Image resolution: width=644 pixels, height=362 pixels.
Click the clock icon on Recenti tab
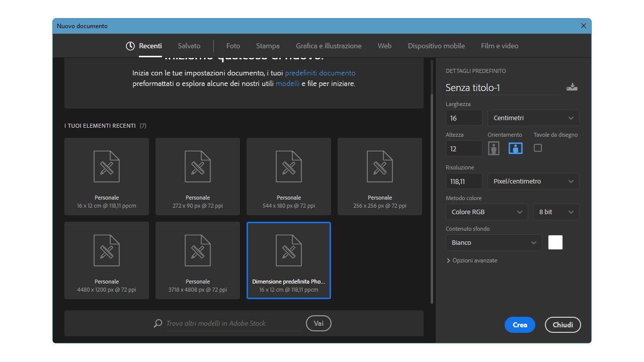(130, 46)
